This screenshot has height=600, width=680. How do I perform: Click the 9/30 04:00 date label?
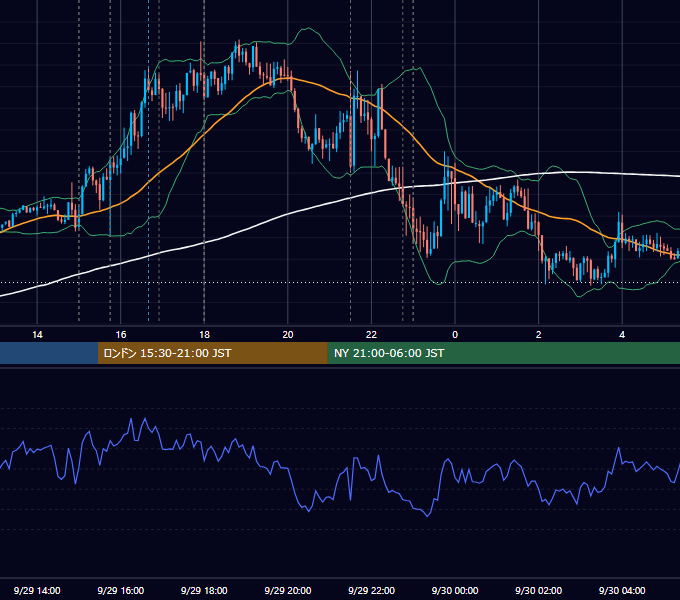622,590
